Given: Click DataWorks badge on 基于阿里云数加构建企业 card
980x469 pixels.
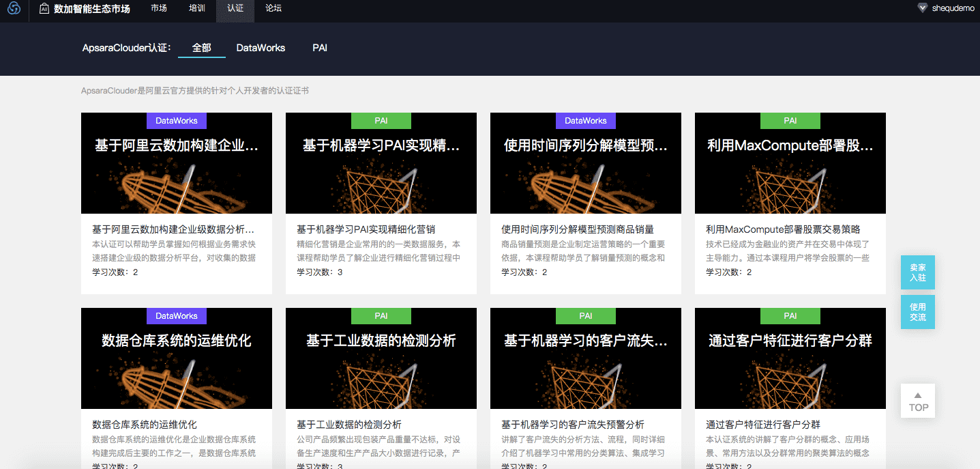Looking at the screenshot, I should click(x=177, y=121).
